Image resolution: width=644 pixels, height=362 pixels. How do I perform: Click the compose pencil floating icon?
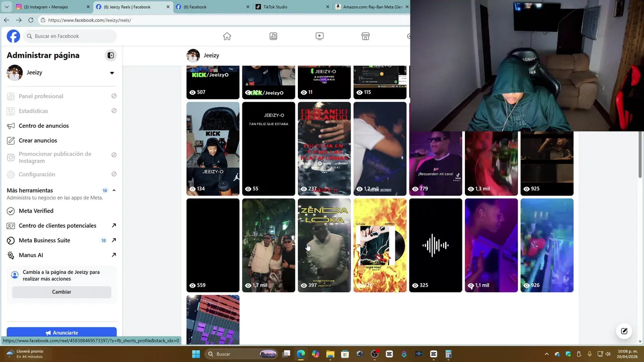pos(624,331)
